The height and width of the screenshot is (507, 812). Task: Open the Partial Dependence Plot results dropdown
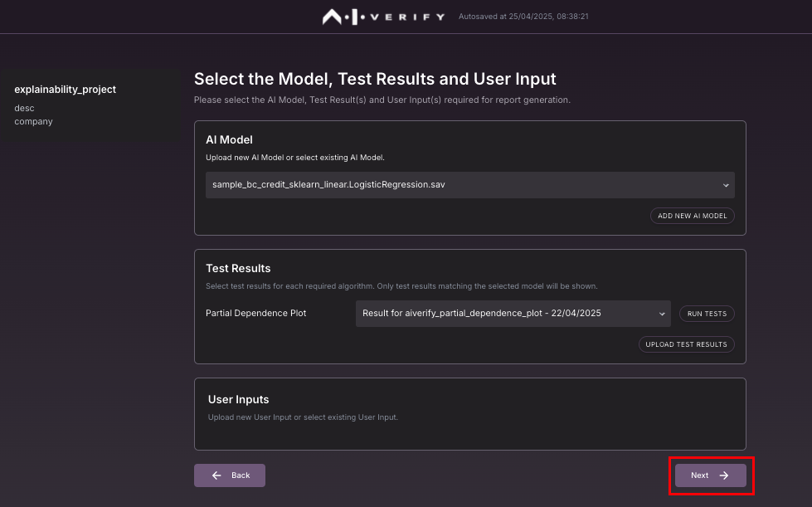[513, 314]
